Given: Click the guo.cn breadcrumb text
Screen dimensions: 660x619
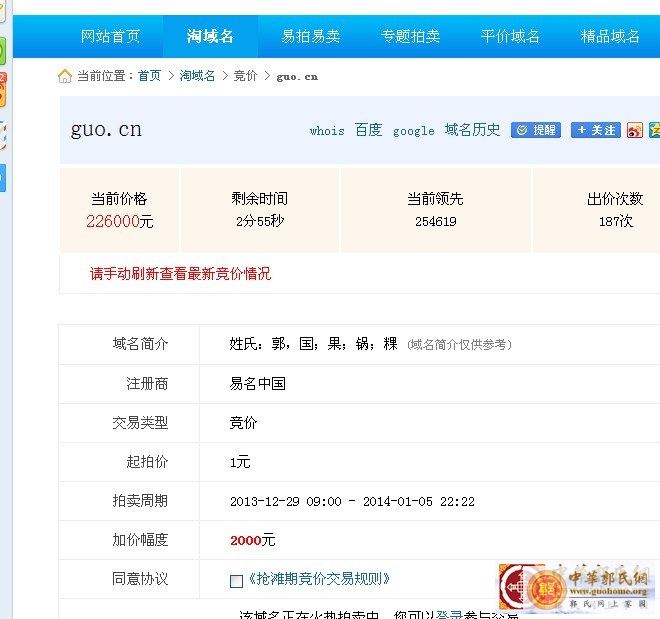Looking at the screenshot, I should (x=297, y=77).
